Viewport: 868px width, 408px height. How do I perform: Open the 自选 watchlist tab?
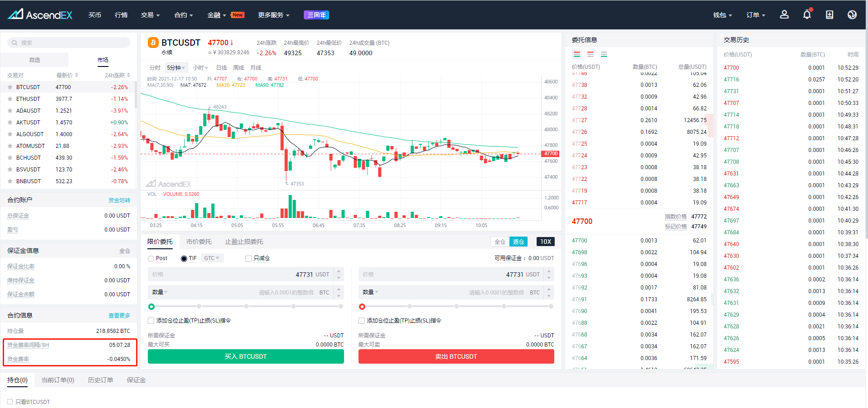(35, 60)
